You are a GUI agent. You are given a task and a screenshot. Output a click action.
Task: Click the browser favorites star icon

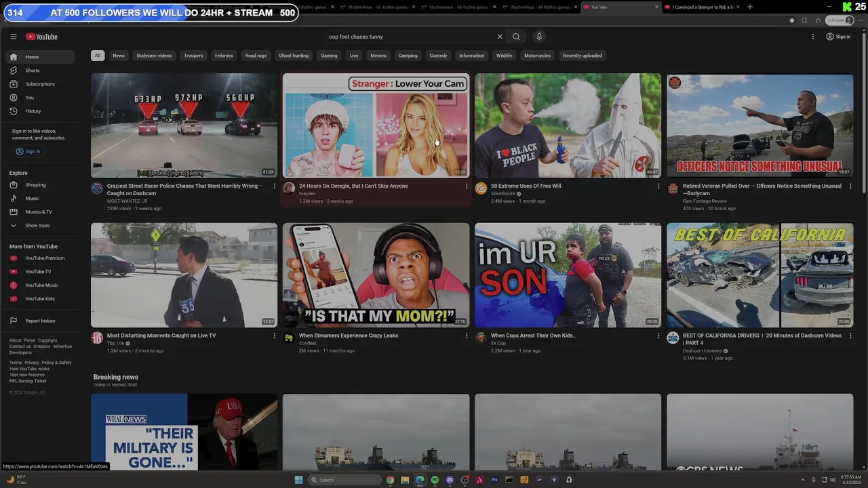(791, 20)
